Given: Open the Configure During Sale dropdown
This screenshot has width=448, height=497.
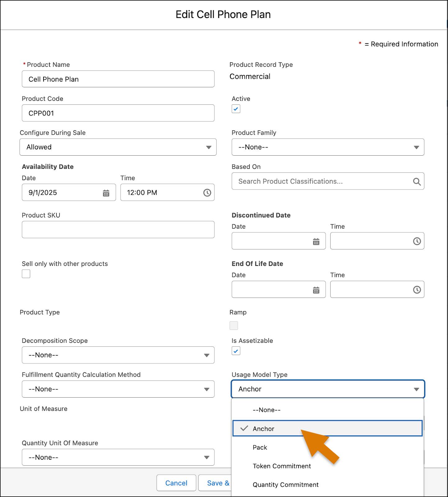Looking at the screenshot, I should click(118, 147).
